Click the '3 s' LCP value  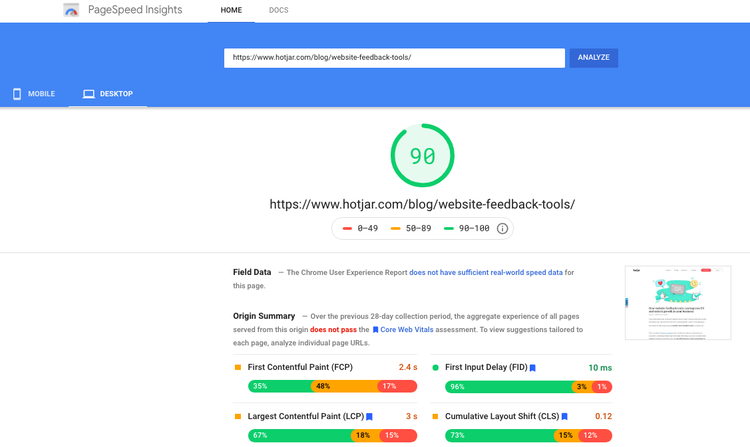pos(412,416)
